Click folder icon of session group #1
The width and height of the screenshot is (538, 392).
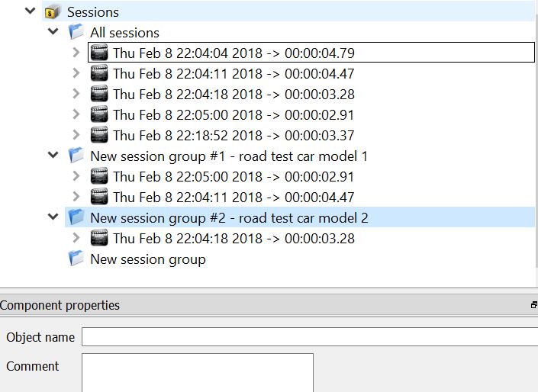click(x=76, y=156)
